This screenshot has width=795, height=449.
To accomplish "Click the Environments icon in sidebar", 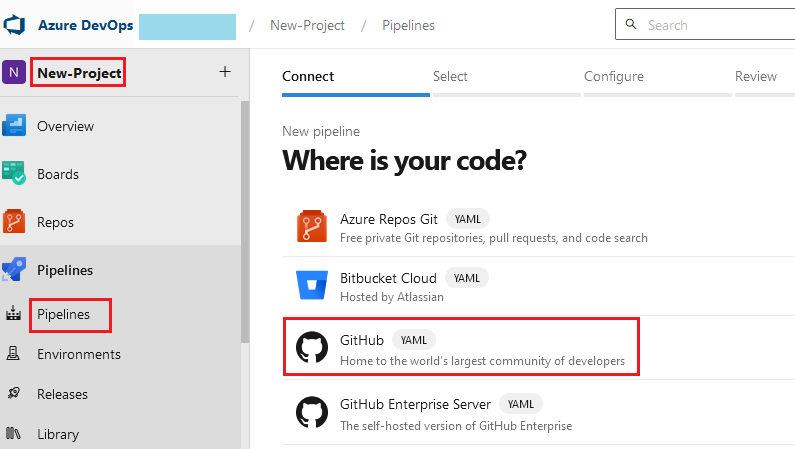I will tap(14, 354).
